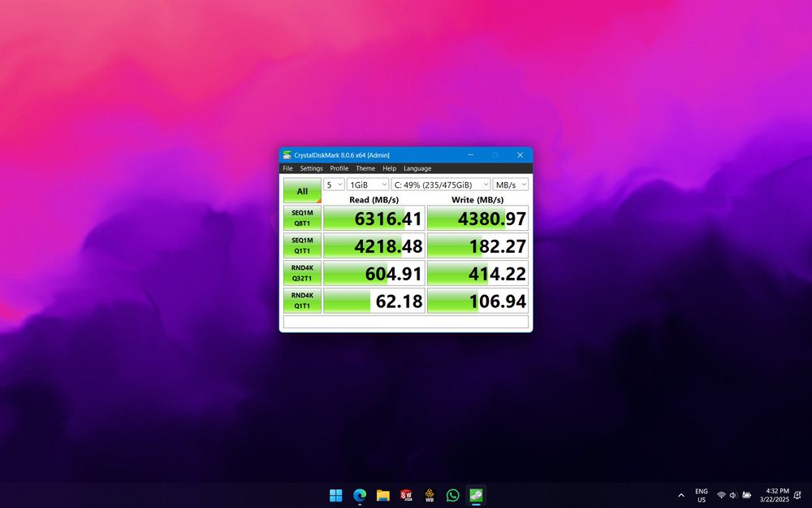Click the empty comment field below results
The image size is (812, 508).
tap(406, 322)
